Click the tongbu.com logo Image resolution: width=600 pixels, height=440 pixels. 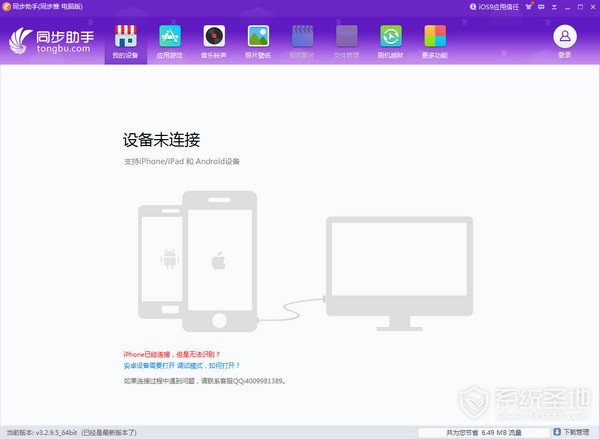click(51, 41)
